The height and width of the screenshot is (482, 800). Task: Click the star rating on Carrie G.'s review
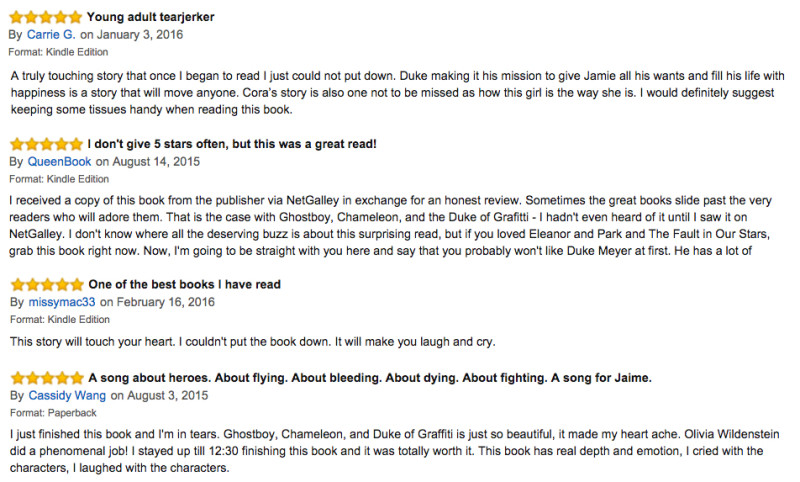coord(45,17)
